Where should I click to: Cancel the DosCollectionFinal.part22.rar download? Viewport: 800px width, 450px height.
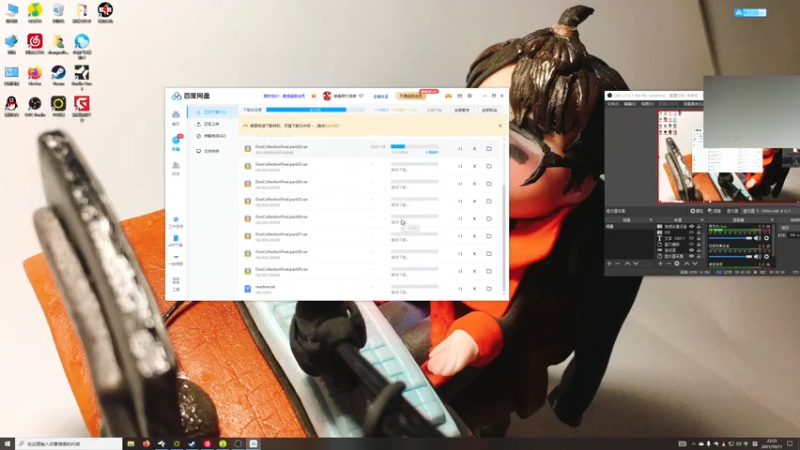(474, 149)
